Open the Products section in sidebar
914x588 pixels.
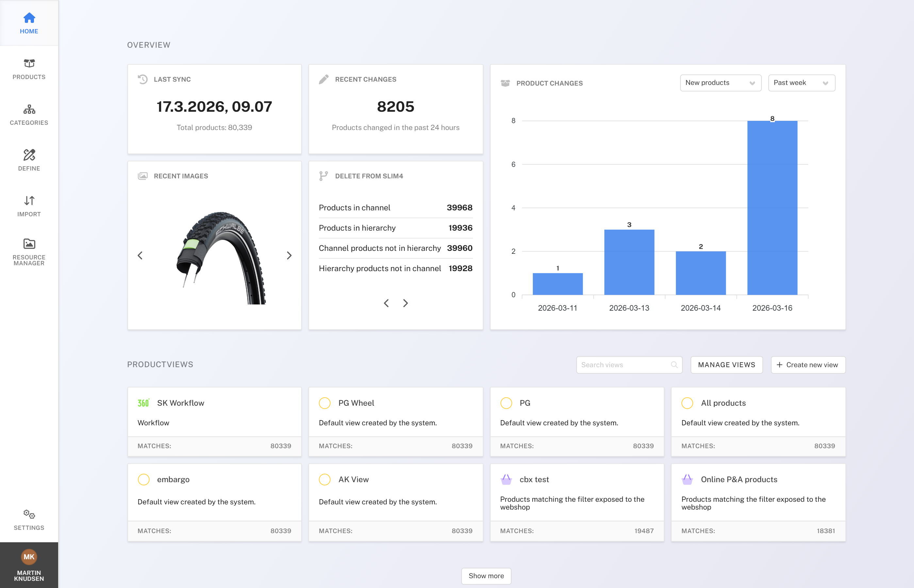coord(29,69)
